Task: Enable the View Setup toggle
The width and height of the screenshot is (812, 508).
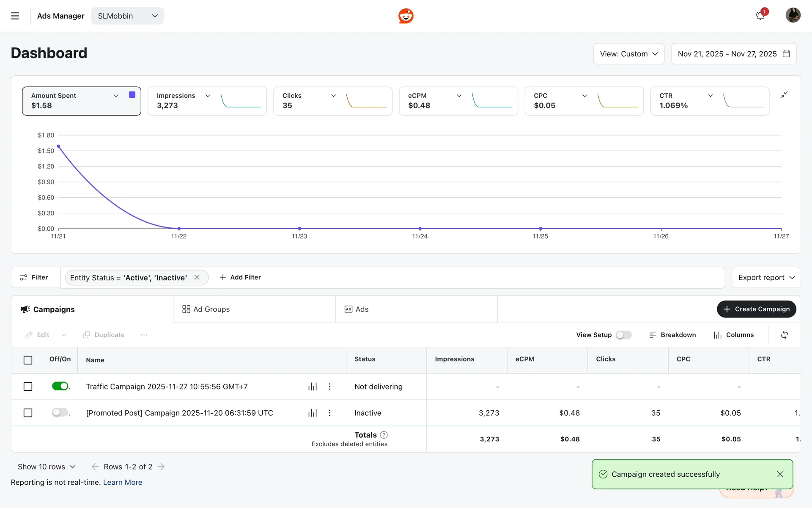Action: [623, 335]
